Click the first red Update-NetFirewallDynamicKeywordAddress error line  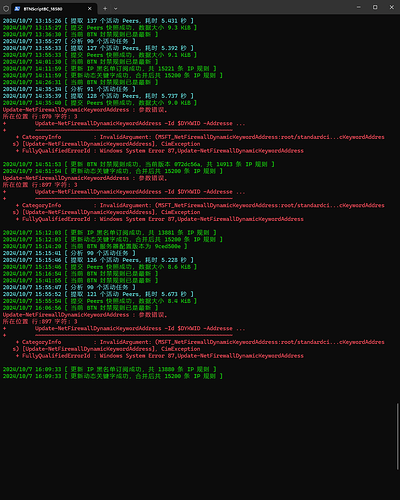[85, 110]
